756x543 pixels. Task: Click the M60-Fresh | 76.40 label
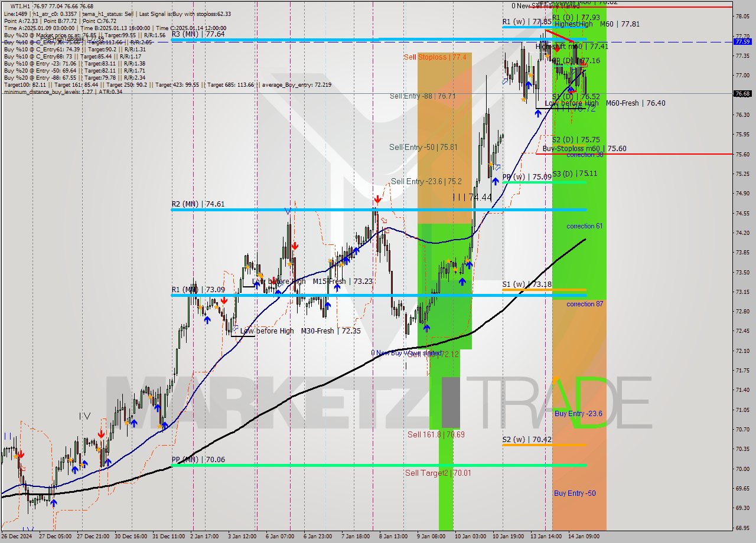(x=636, y=103)
